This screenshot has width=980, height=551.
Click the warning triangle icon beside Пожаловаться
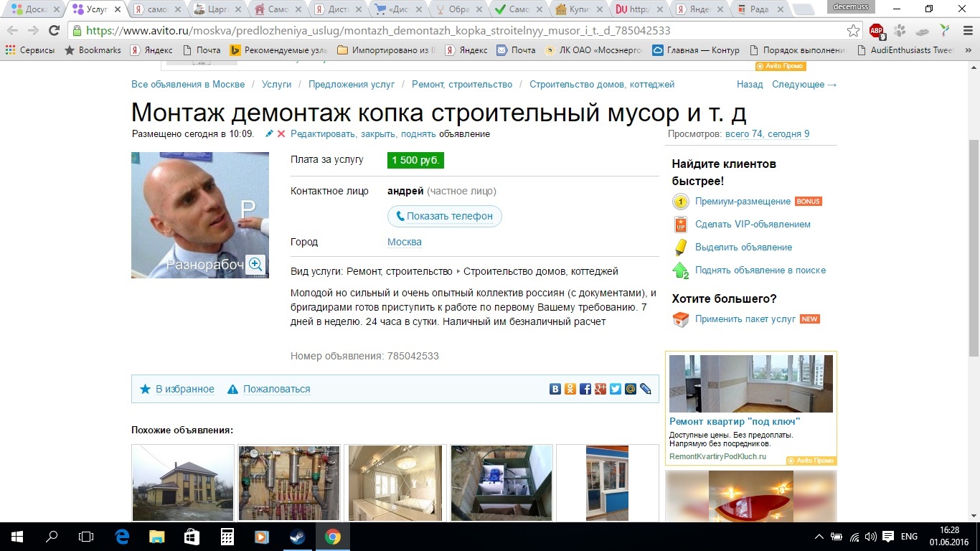[x=232, y=389]
